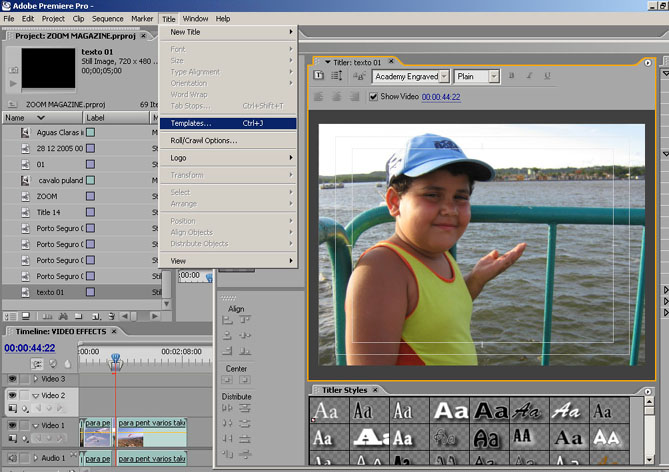This screenshot has height=472, width=669.
Task: Click the Timeline current timecode 00:00:44:22
Action: [32, 348]
